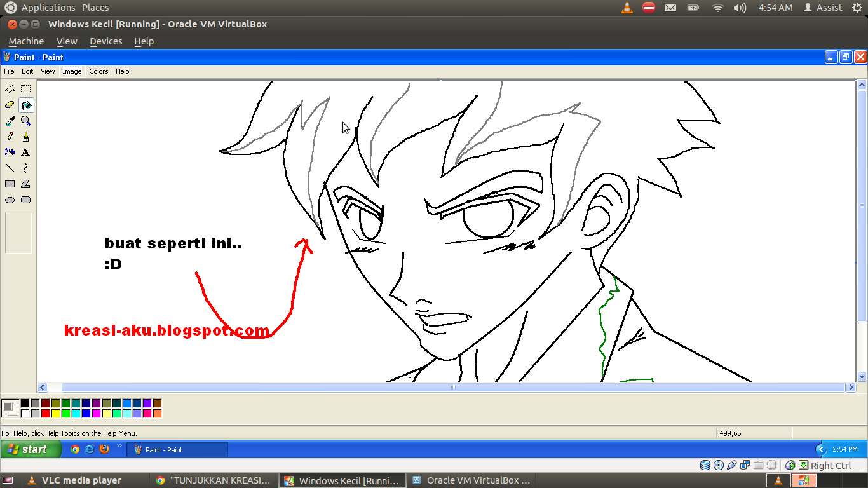Select the Magnifier tool

(25, 121)
